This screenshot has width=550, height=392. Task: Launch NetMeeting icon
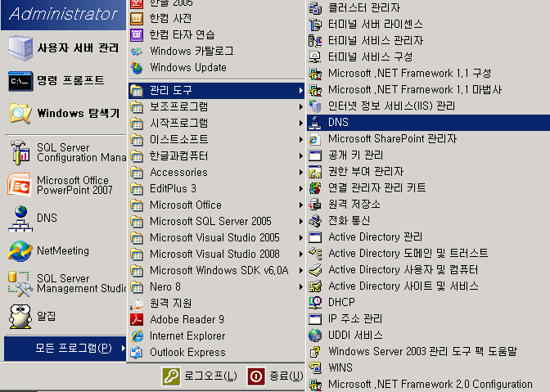coord(20,250)
